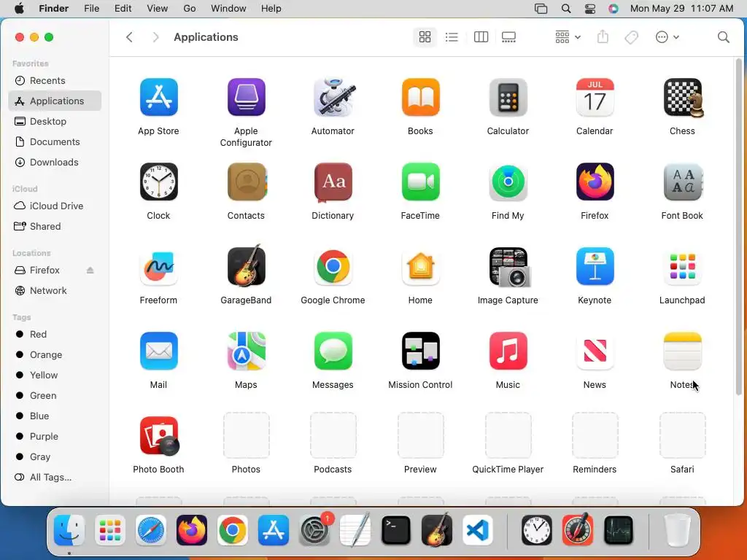Open the Help menu

(271, 8)
